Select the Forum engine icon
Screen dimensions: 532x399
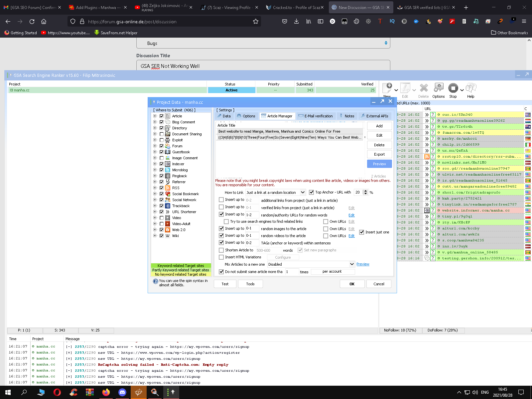tap(168, 146)
